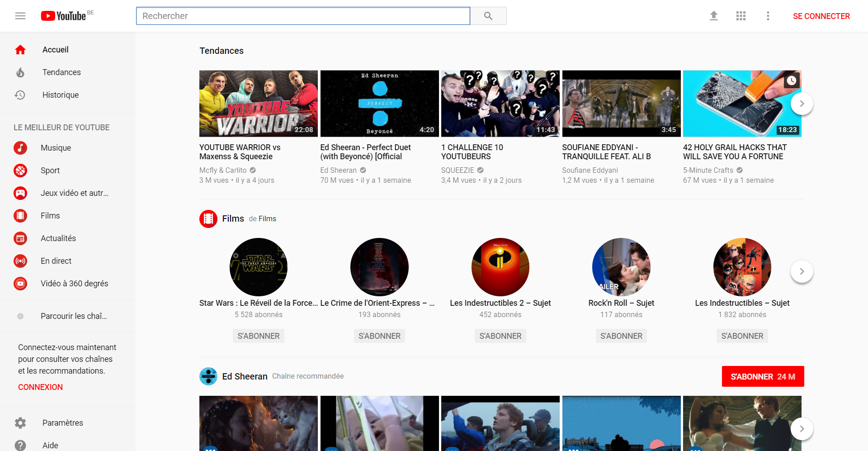Select Musique in the sidebar

click(x=68, y=148)
